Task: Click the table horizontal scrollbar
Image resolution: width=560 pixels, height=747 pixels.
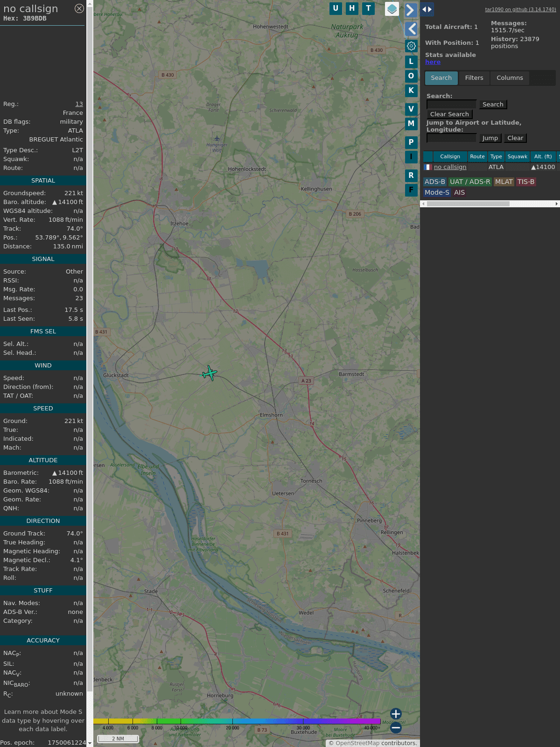Action: [x=468, y=204]
